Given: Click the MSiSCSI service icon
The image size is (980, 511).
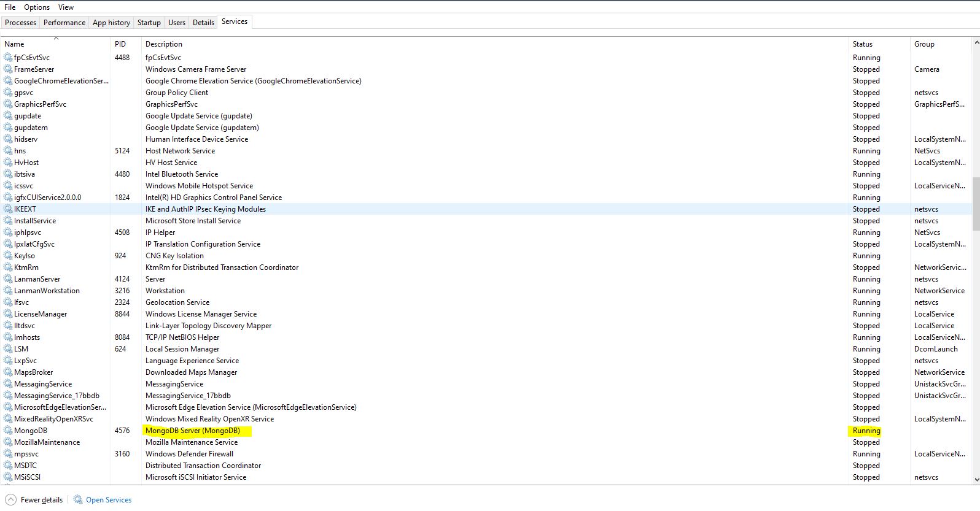Looking at the screenshot, I should click(x=8, y=477).
